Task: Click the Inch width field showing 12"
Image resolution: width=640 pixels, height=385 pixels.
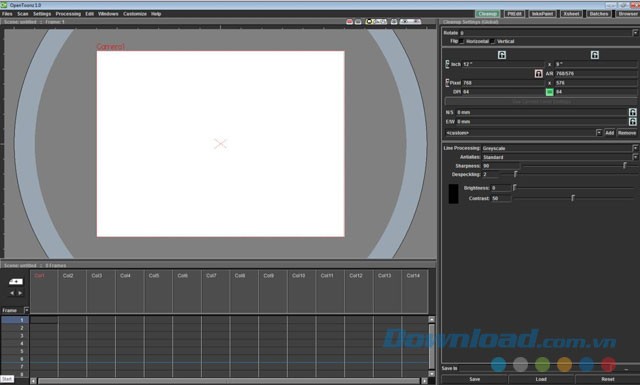Action: pos(503,64)
